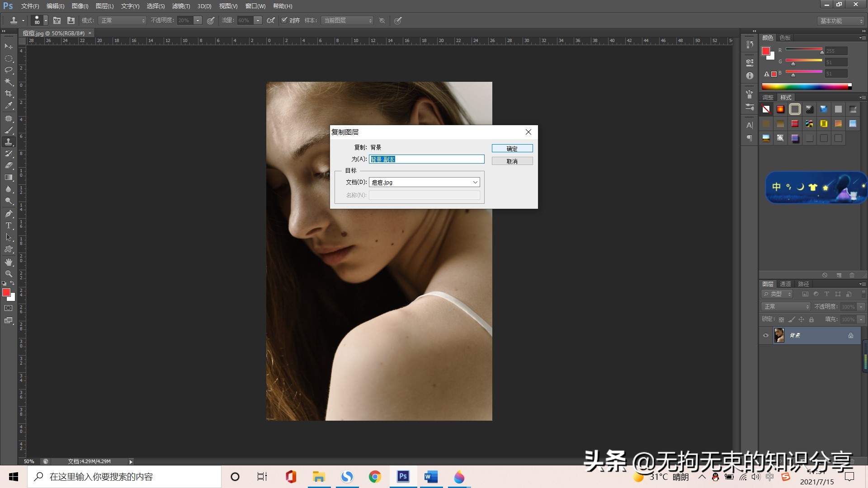Select the Crop tool
The height and width of the screenshot is (488, 868).
coord(9,94)
